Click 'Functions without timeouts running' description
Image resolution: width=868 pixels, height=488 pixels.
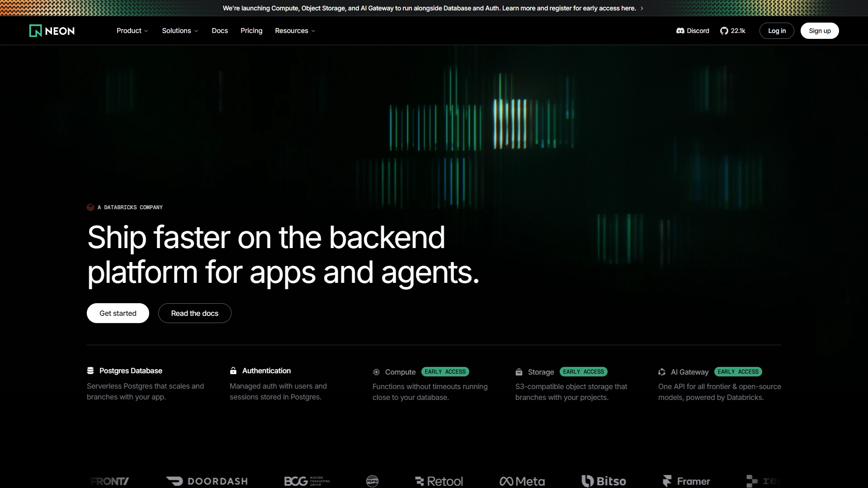[430, 392]
